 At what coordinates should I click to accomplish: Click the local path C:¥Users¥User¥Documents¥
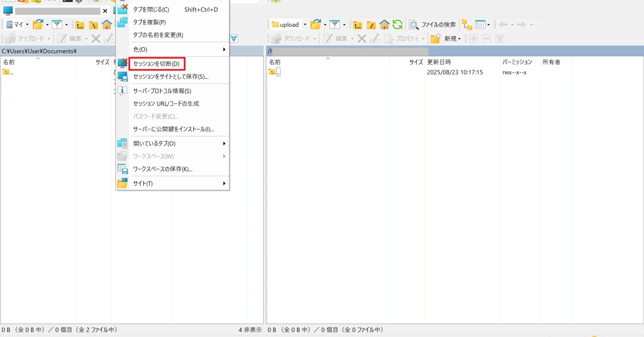(39, 51)
